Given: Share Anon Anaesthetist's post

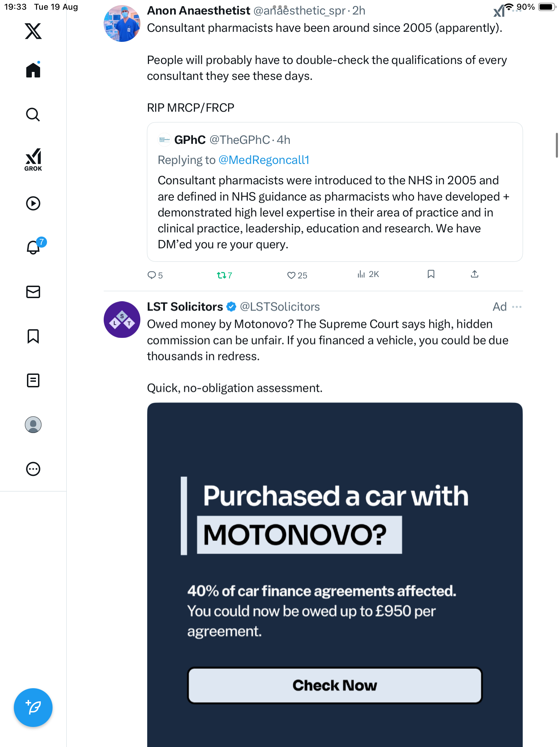Looking at the screenshot, I should pos(475,275).
